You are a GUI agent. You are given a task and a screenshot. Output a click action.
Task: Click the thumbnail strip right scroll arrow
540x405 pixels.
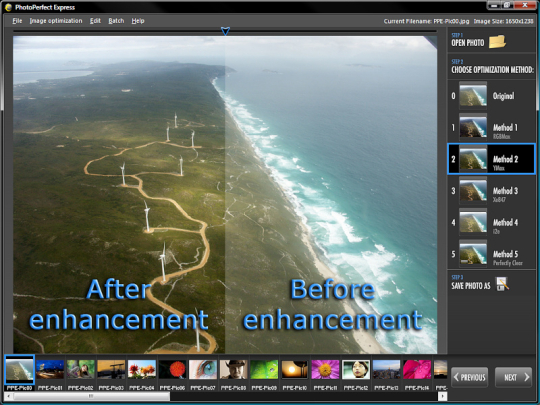443,396
